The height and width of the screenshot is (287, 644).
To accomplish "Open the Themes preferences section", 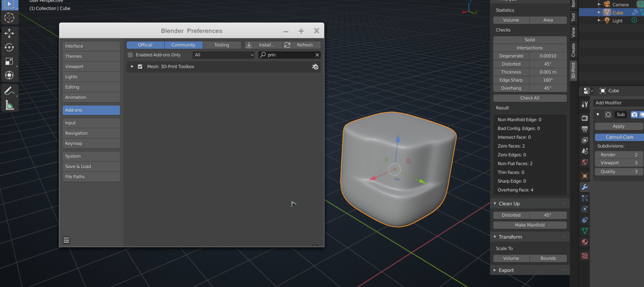I will 91,56.
